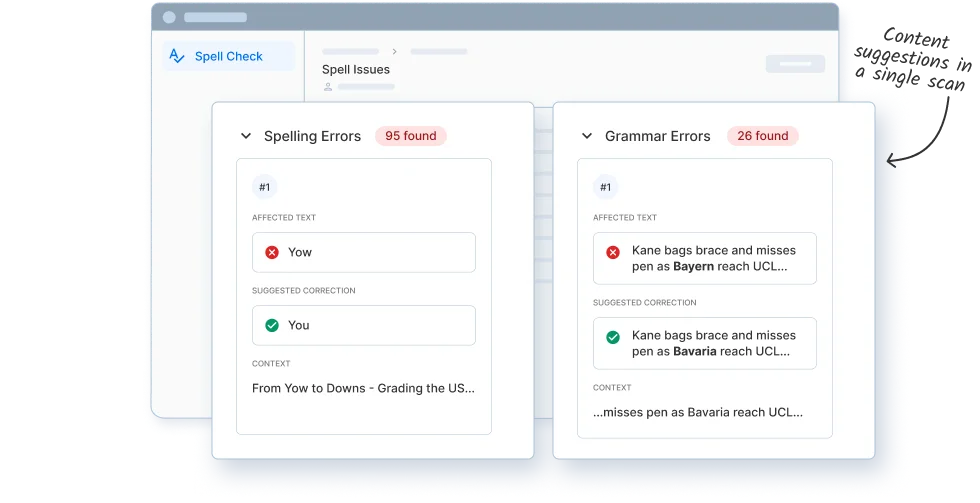This screenshot has height=503, width=980.
Task: Click AFFECTED TEXT label in Grammar card
Action: [625, 217]
